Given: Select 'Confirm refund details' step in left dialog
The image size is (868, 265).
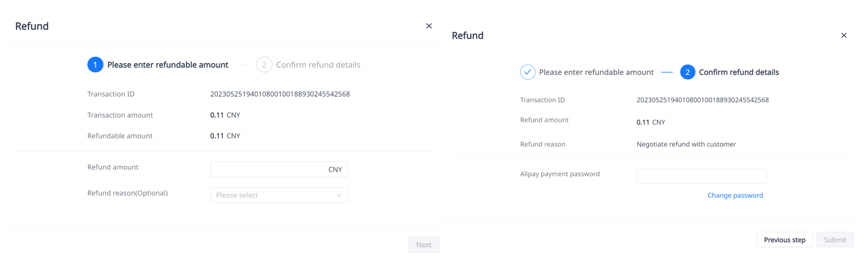Looking at the screenshot, I should pos(318,65).
